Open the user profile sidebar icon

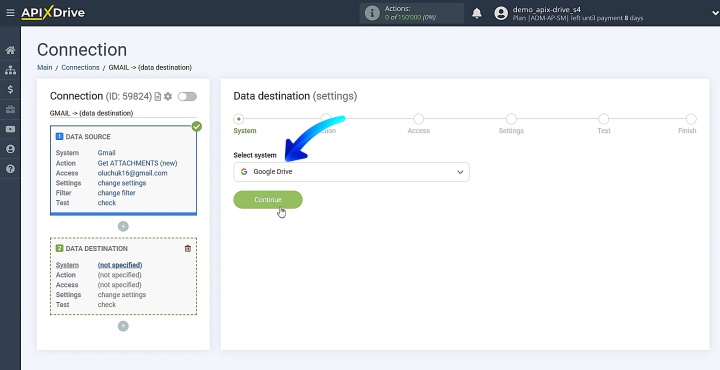coord(10,149)
